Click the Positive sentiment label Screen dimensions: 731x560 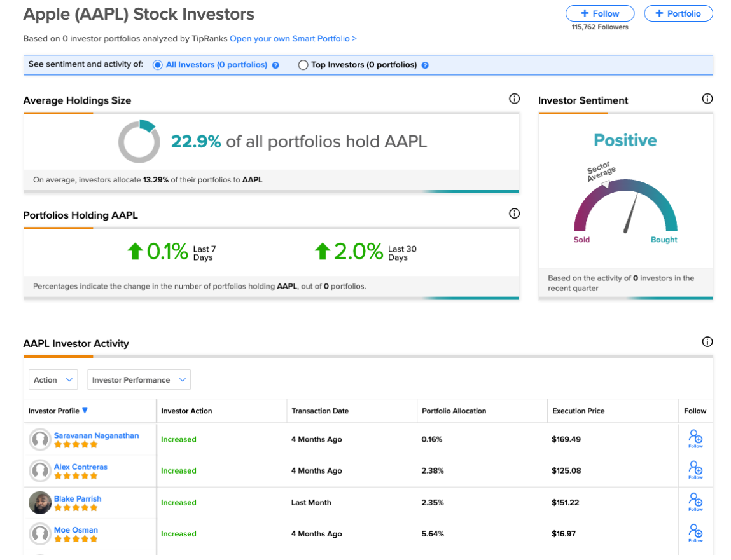625,140
